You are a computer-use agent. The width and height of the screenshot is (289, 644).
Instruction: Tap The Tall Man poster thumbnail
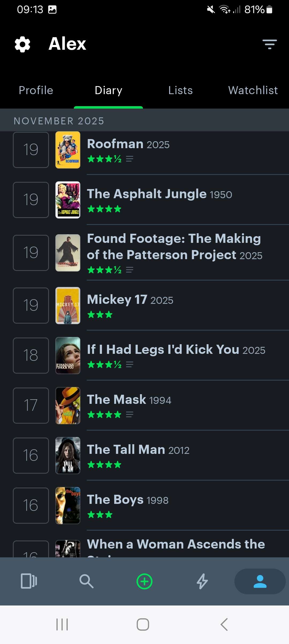tap(68, 455)
